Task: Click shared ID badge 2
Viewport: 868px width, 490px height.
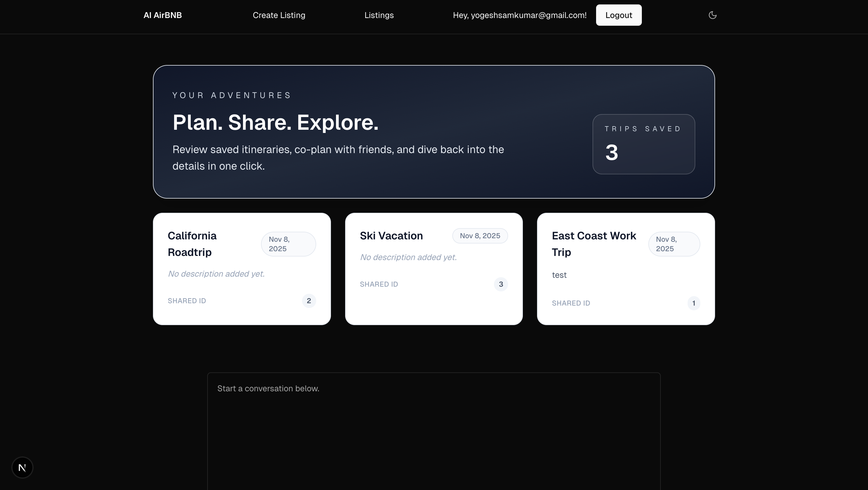Action: 309,301
